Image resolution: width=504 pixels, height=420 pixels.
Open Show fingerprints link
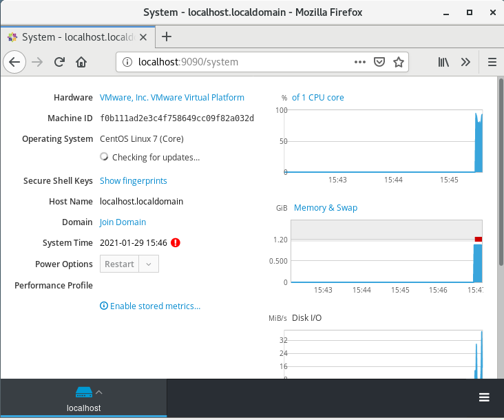(x=133, y=181)
